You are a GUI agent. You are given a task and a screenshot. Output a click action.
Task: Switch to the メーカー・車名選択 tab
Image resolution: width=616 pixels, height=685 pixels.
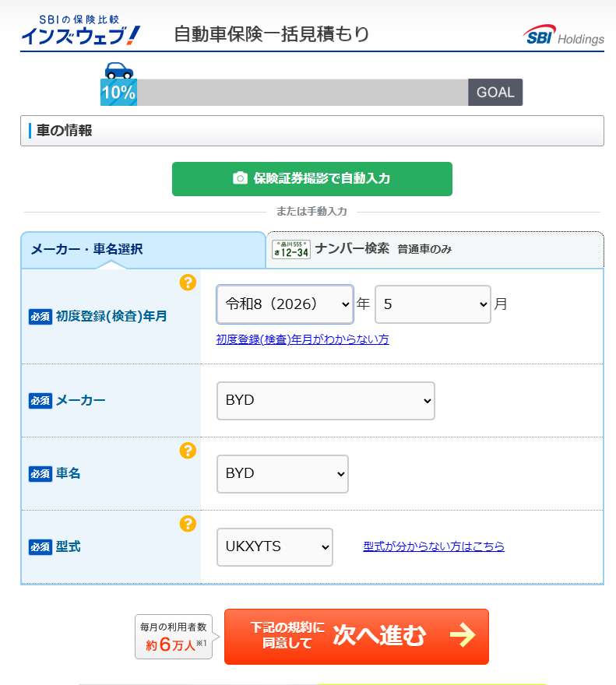point(143,250)
